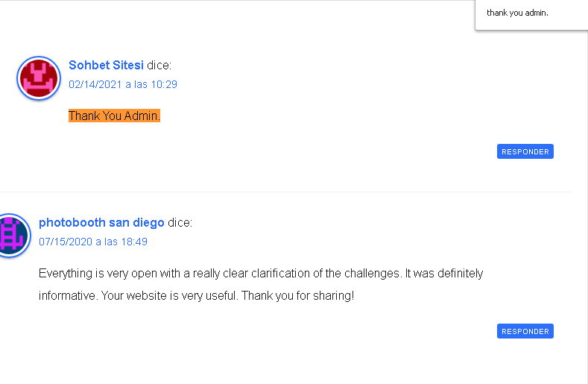Screen dimensions: 588x384
Task: Click the phrase 'Thank you for sharing!'
Action: 298,296
